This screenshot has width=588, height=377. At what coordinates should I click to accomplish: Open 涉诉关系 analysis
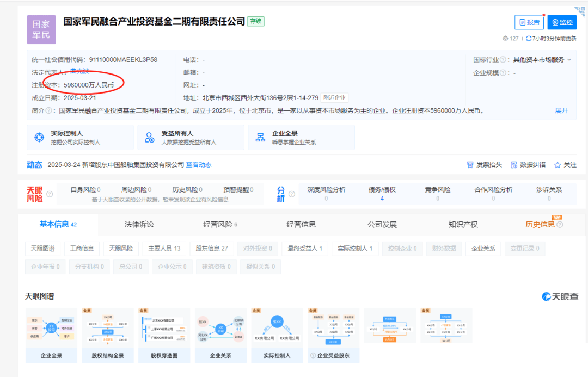(x=549, y=194)
